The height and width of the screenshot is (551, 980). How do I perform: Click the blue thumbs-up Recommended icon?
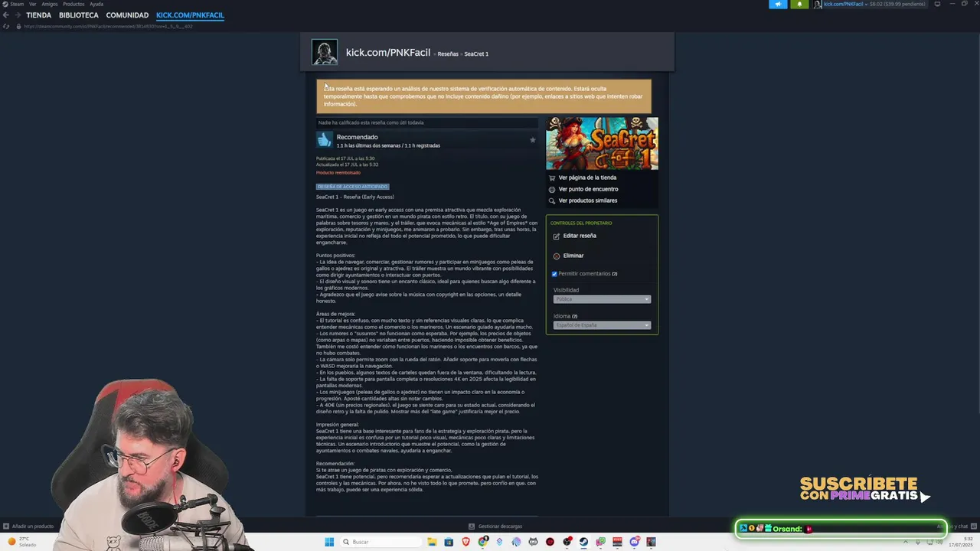point(325,139)
